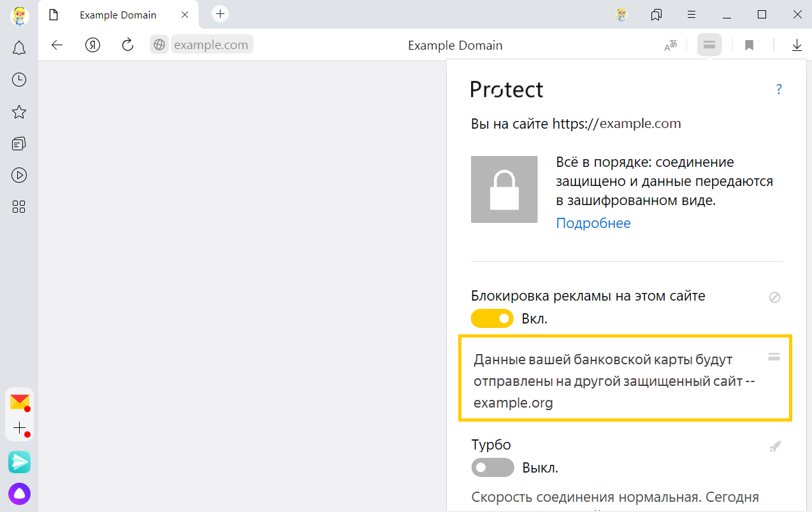Click the ad-blocking crossed-circle icon
The height and width of the screenshot is (512, 812).
pos(774,297)
